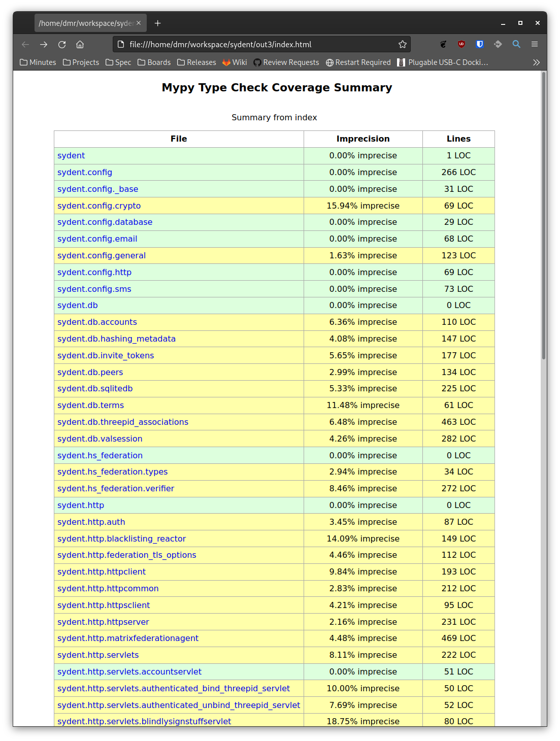Open the hamburger application menu

[x=534, y=44]
